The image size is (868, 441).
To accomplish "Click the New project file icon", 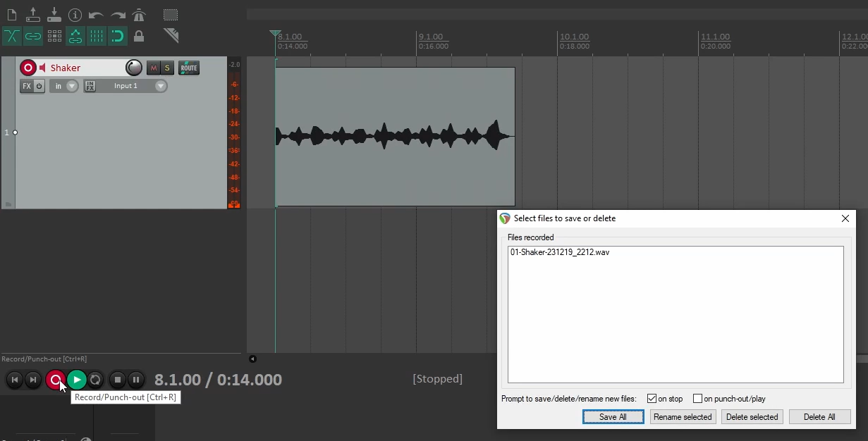I will click(11, 14).
